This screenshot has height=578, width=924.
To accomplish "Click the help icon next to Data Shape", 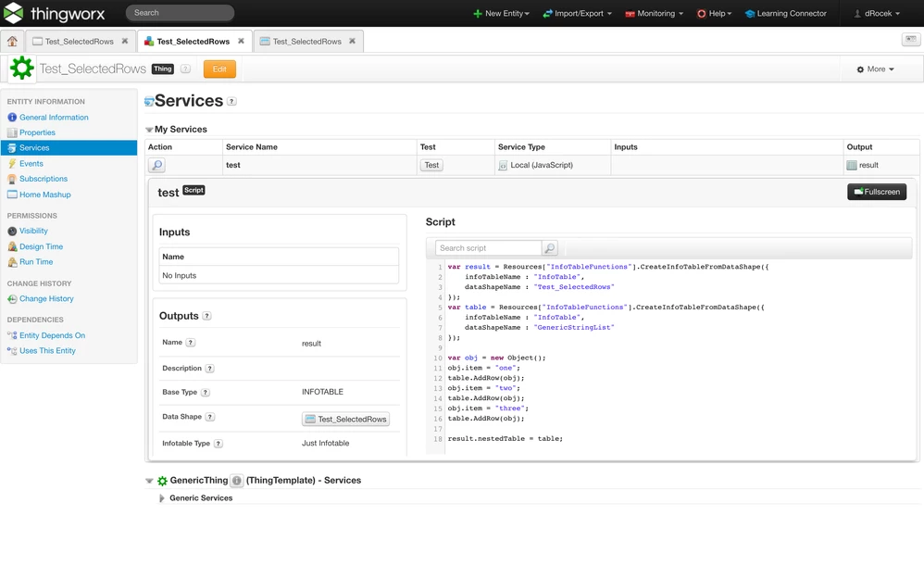I will tap(210, 417).
